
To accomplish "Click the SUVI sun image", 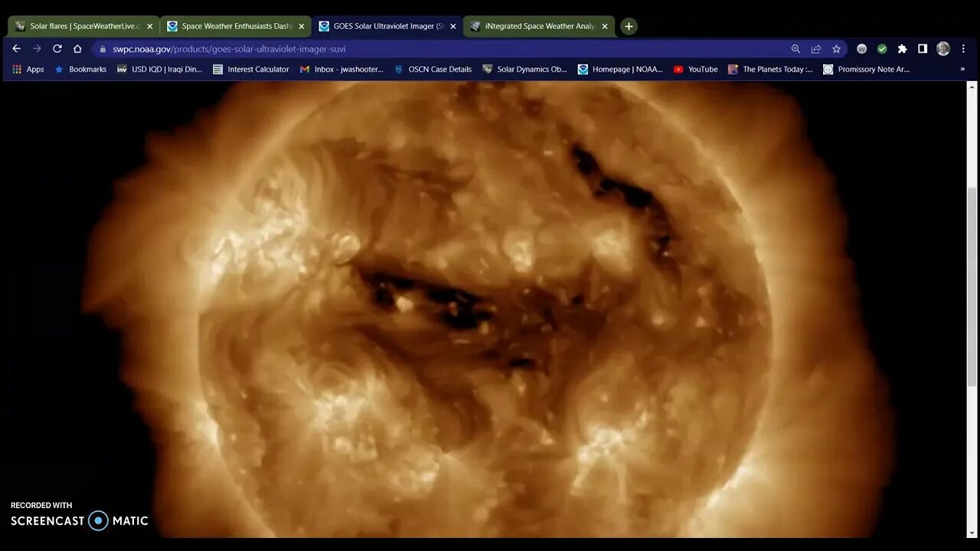I will pos(484,309).
